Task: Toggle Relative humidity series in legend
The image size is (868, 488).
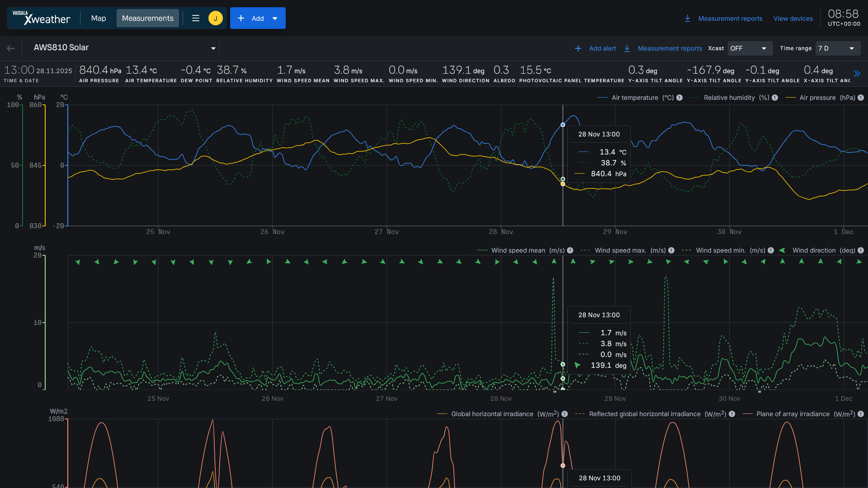Action: (x=729, y=98)
